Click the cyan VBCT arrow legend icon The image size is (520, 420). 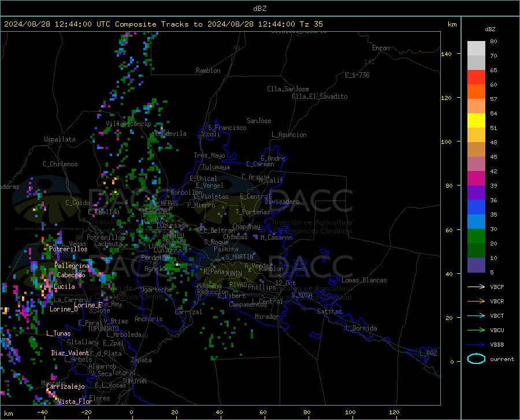[476, 315]
